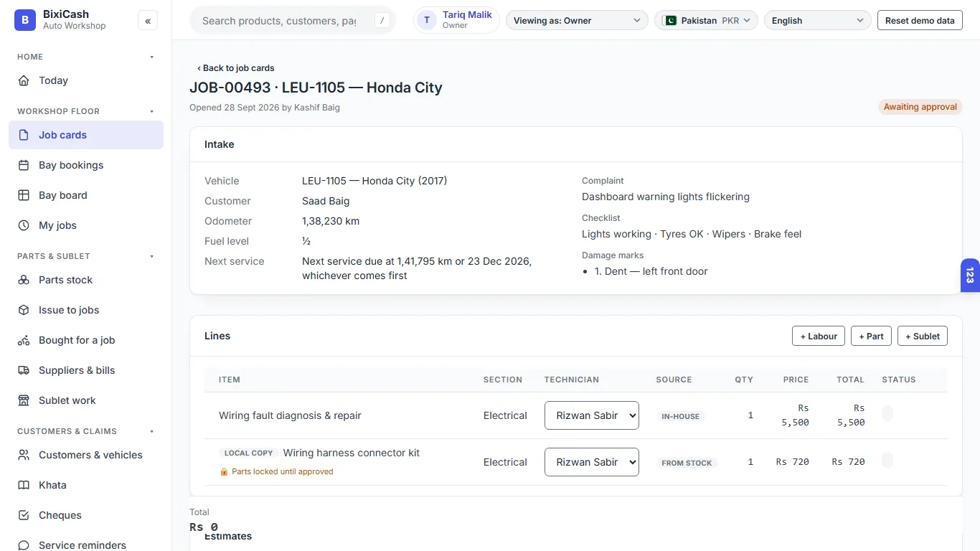Open Suppliers & bills menu item
Screen dimensions: 980x551
[86, 370]
